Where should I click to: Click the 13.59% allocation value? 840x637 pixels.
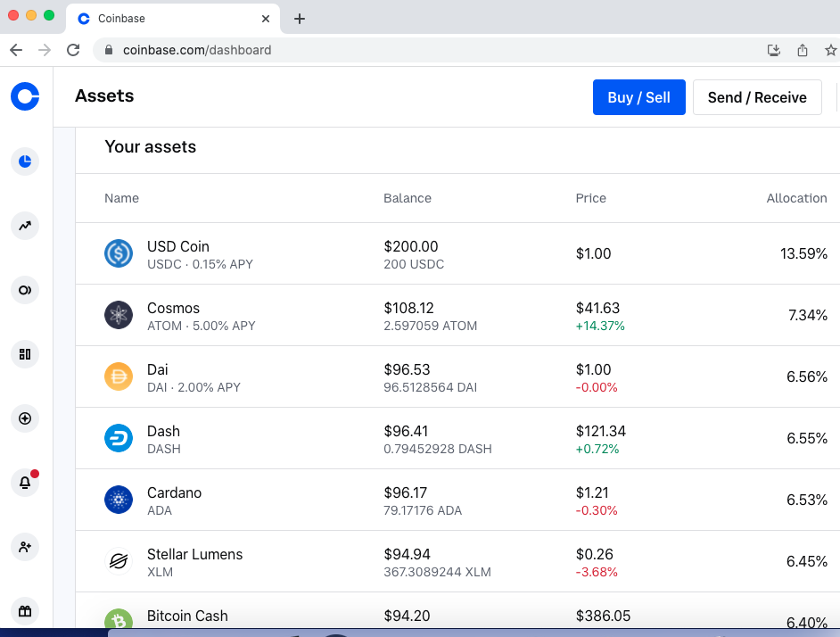point(803,253)
